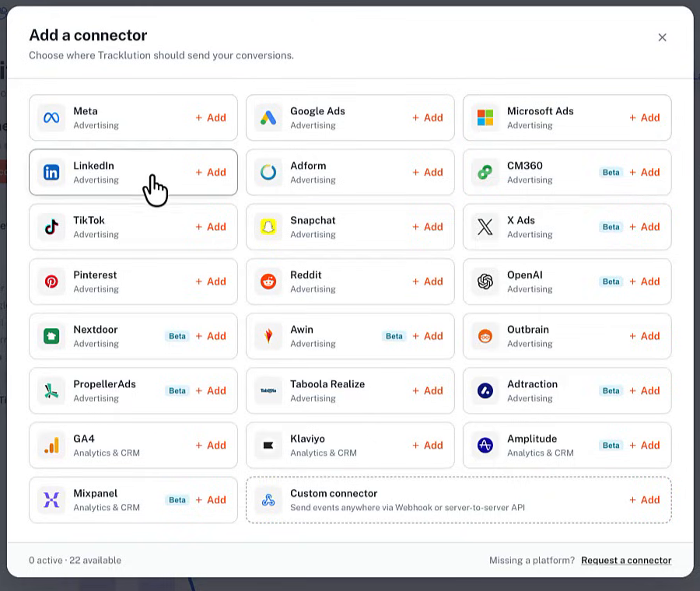Click the PropellerAds green propeller icon
Viewport: 700px width, 591px height.
point(51,391)
